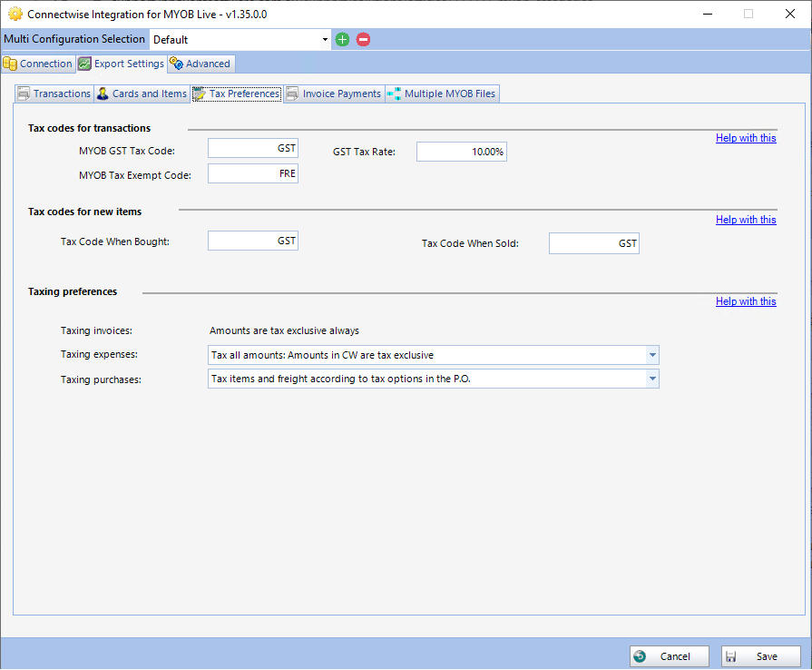Image resolution: width=812 pixels, height=670 pixels.
Task: Edit the Tax Code When Sold field
Action: 594,243
